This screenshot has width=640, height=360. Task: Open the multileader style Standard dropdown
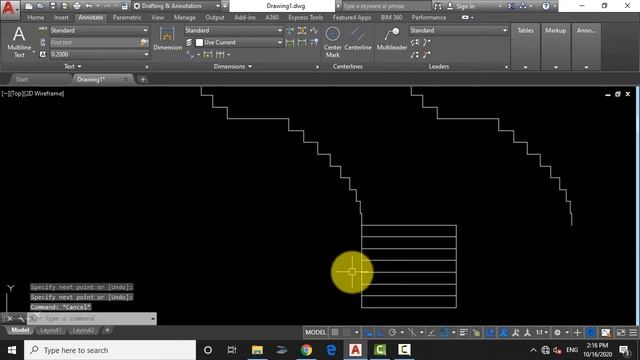pos(458,30)
